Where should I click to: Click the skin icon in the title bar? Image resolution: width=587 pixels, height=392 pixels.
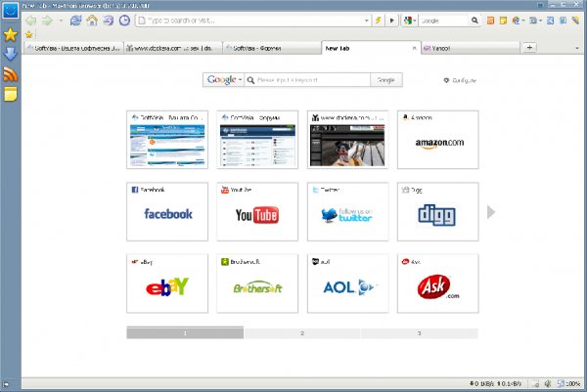[x=540, y=5]
